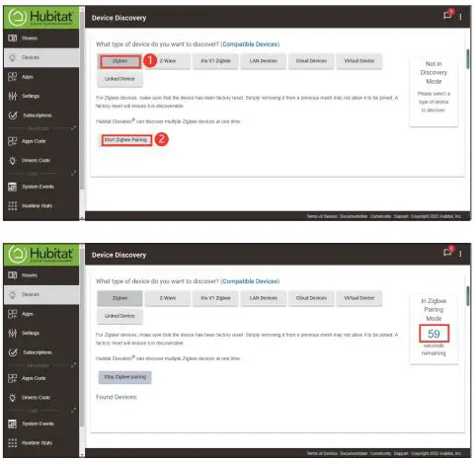The width and height of the screenshot is (476, 460).
Task: Choose Iris V1 Zigbee in Not in Discovery screen
Action: click(x=215, y=61)
